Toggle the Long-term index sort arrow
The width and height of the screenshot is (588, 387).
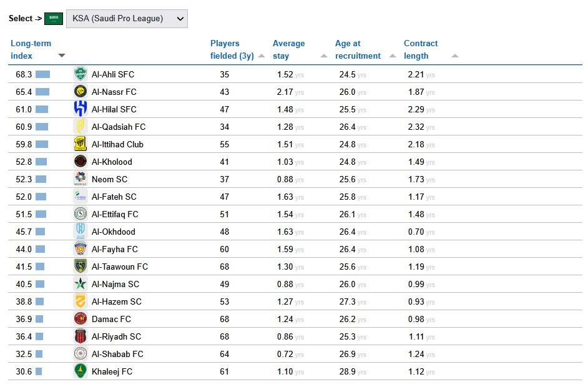point(61,56)
